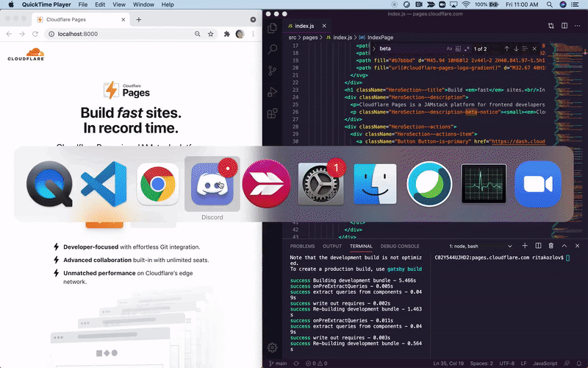Select QuickTime Player in app switcher
Viewport: 588px width, 368px height.
pos(49,184)
